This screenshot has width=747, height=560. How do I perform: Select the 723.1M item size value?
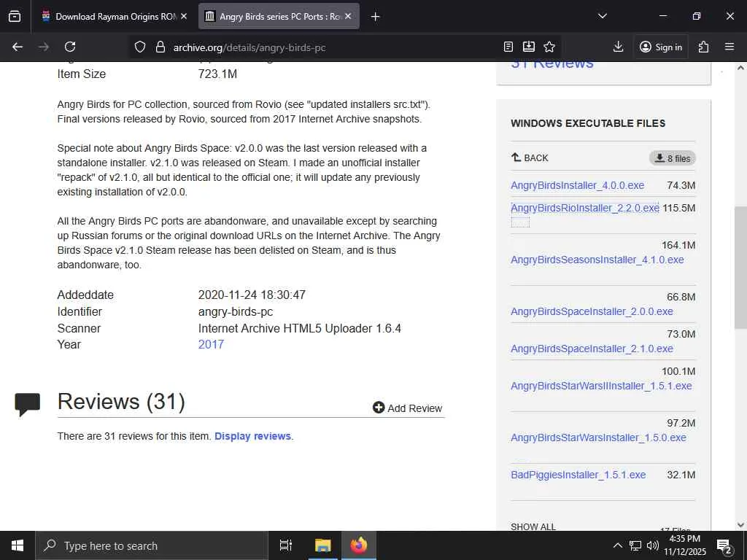pyautogui.click(x=217, y=74)
